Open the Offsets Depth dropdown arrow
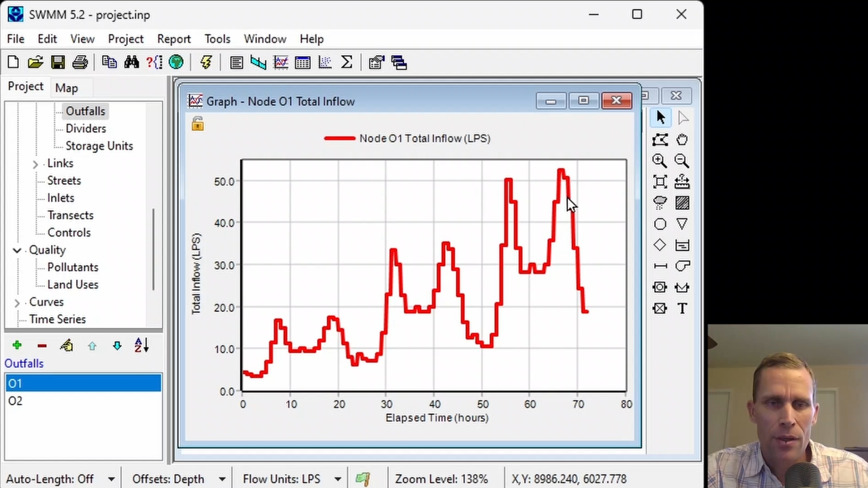Screen dimensions: 868x488 pyautogui.click(x=222, y=479)
